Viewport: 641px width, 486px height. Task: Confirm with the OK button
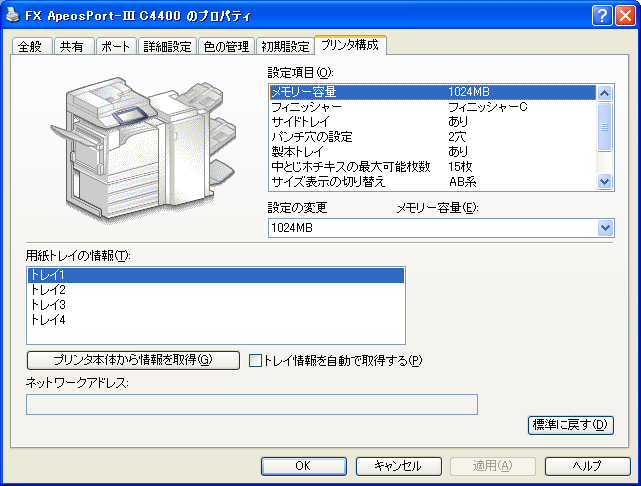pyautogui.click(x=304, y=466)
